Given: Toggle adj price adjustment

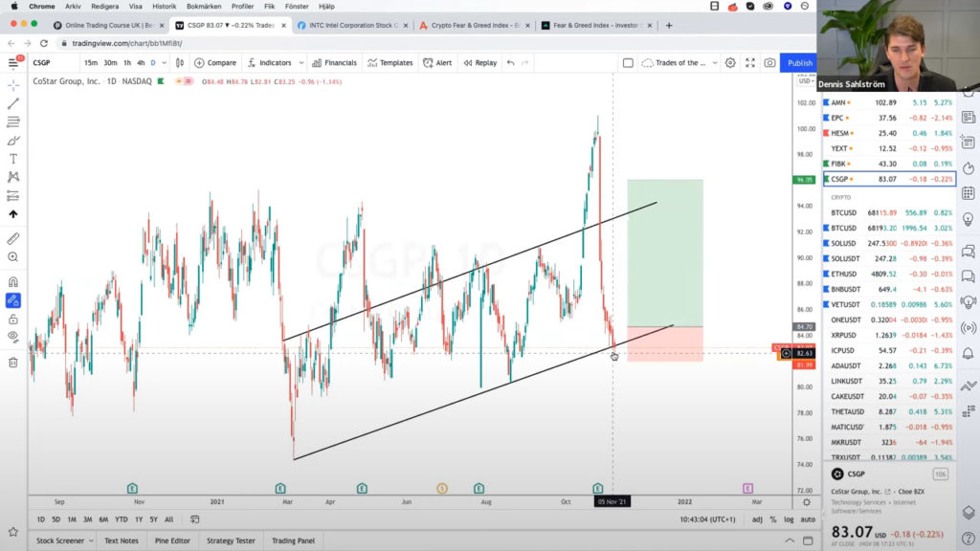Looking at the screenshot, I should 757,519.
